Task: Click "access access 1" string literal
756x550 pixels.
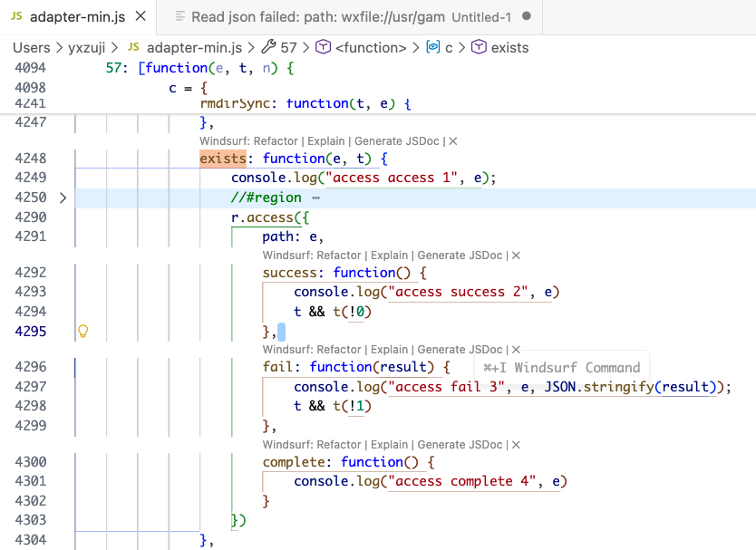Action: point(391,178)
